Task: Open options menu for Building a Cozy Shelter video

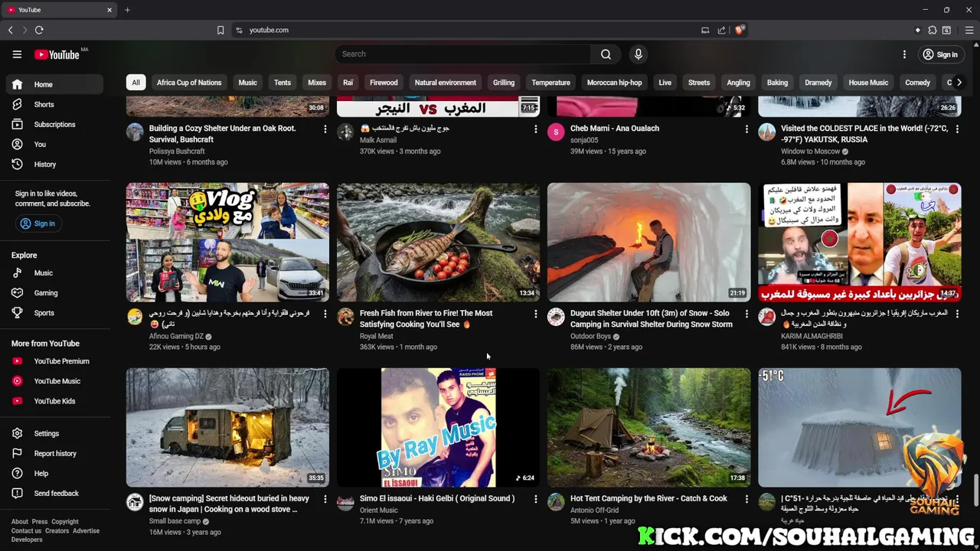Action: [325, 129]
